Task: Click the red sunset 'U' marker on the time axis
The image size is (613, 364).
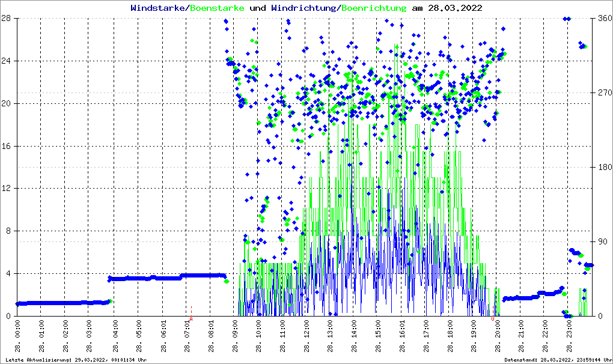Action: click(492, 319)
